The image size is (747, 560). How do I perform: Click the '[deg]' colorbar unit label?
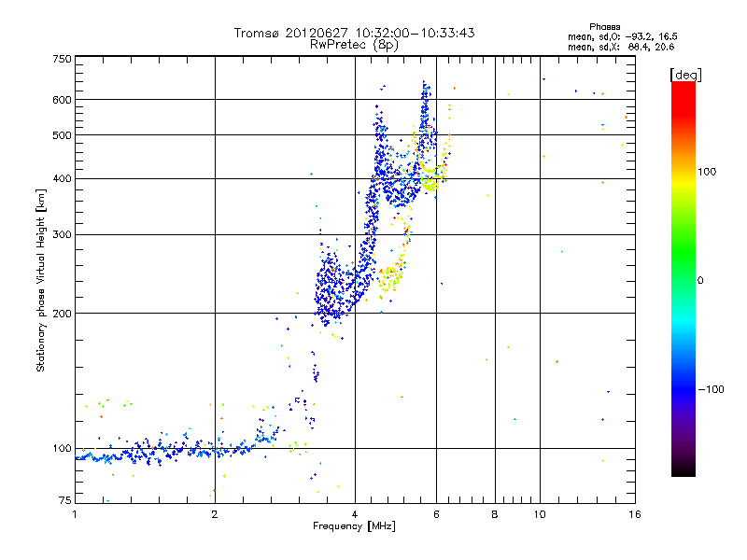point(685,75)
